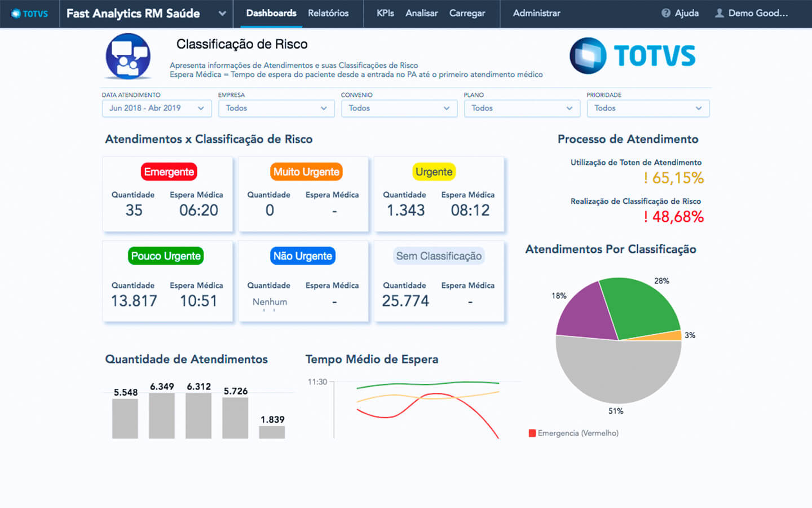Click the large TOTVS brand logo
Image resolution: width=812 pixels, height=508 pixels.
[632, 56]
